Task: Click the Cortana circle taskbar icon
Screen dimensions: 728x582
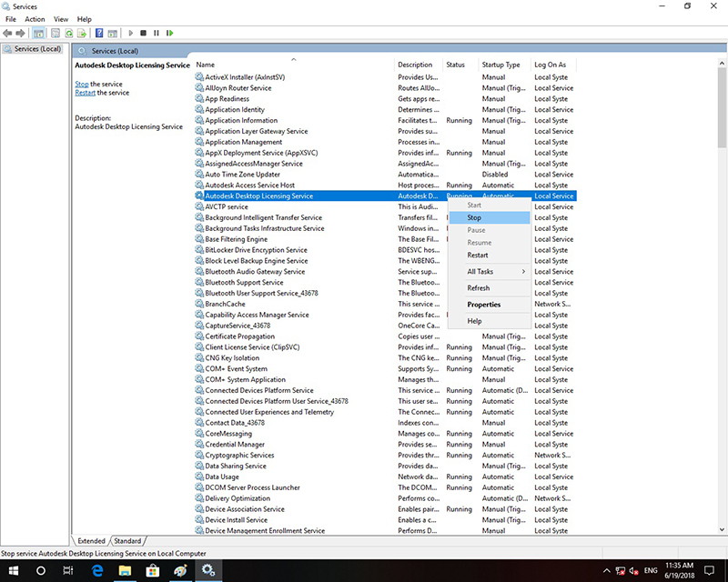Action: tap(41, 570)
